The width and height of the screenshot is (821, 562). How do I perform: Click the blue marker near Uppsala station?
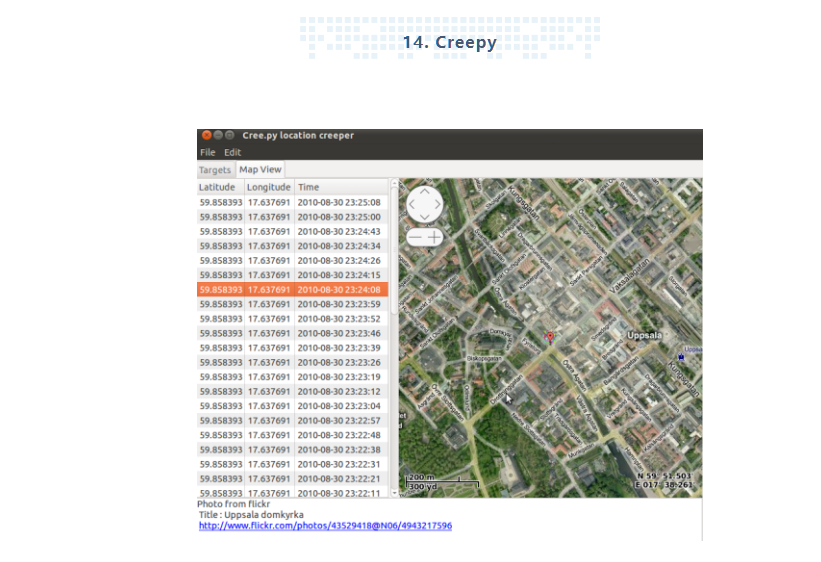pos(681,356)
